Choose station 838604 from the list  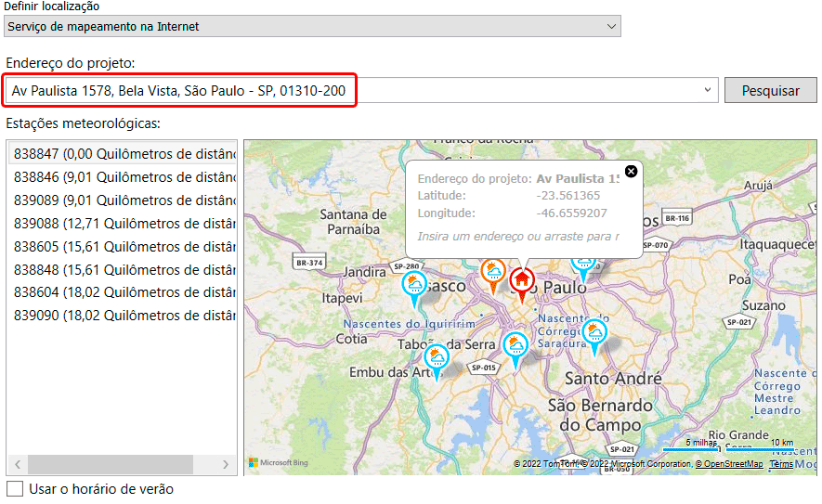[x=123, y=292]
